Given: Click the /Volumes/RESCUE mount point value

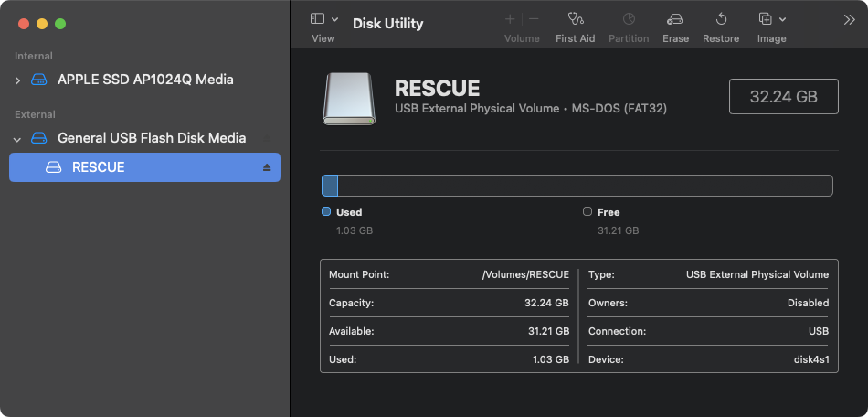Looking at the screenshot, I should (x=525, y=274).
